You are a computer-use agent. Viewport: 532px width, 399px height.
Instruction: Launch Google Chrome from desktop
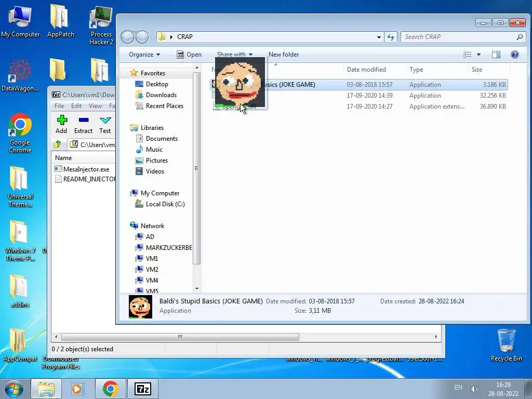click(20, 133)
